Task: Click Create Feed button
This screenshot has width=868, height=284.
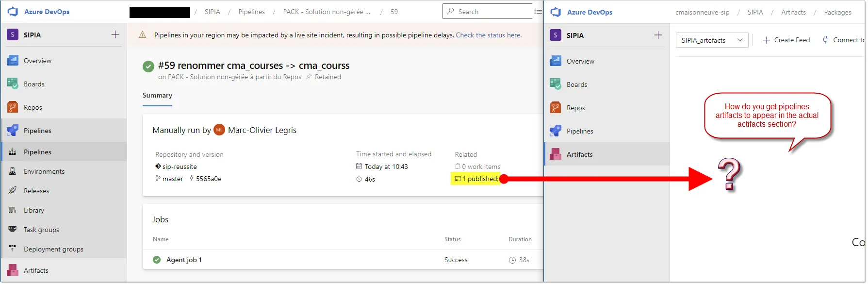Action: [x=786, y=40]
